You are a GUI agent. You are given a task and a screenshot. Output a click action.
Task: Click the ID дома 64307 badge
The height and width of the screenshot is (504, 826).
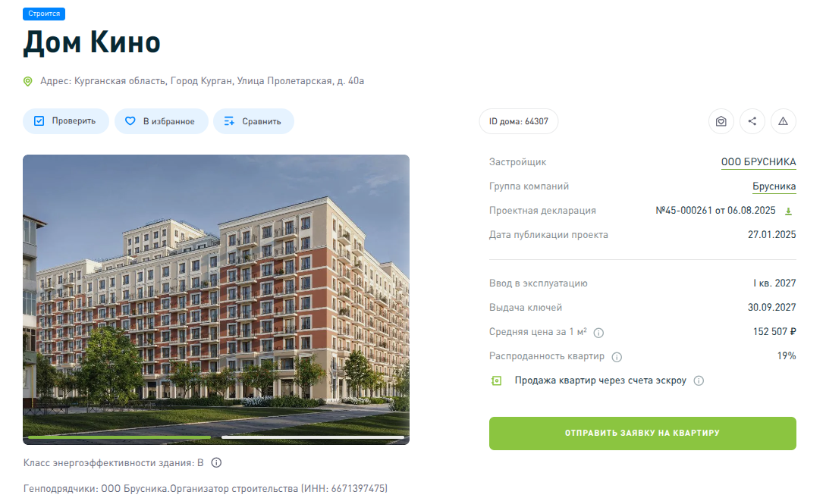(519, 121)
